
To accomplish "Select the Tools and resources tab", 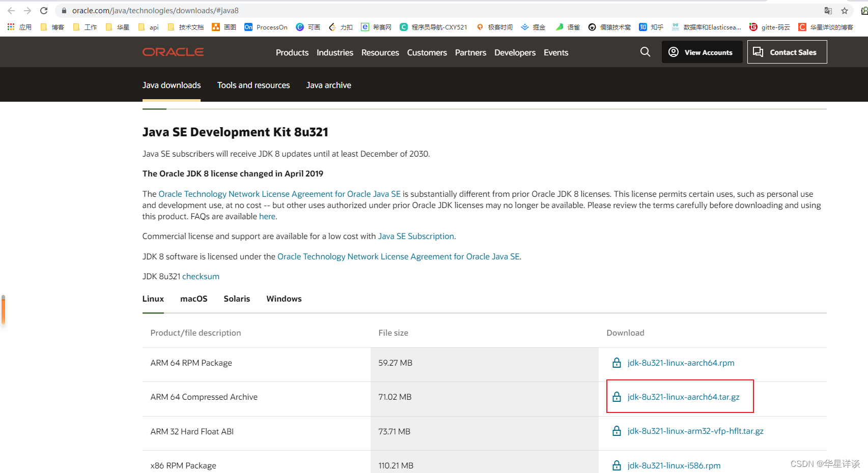I will (254, 85).
